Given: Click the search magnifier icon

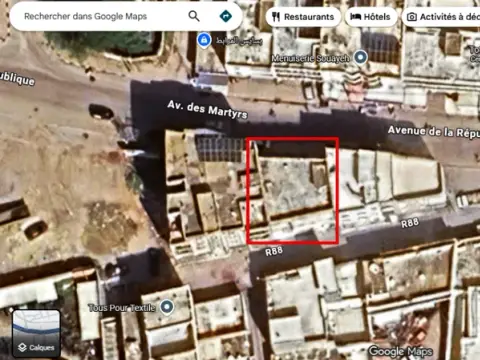Looking at the screenshot, I should click(194, 16).
